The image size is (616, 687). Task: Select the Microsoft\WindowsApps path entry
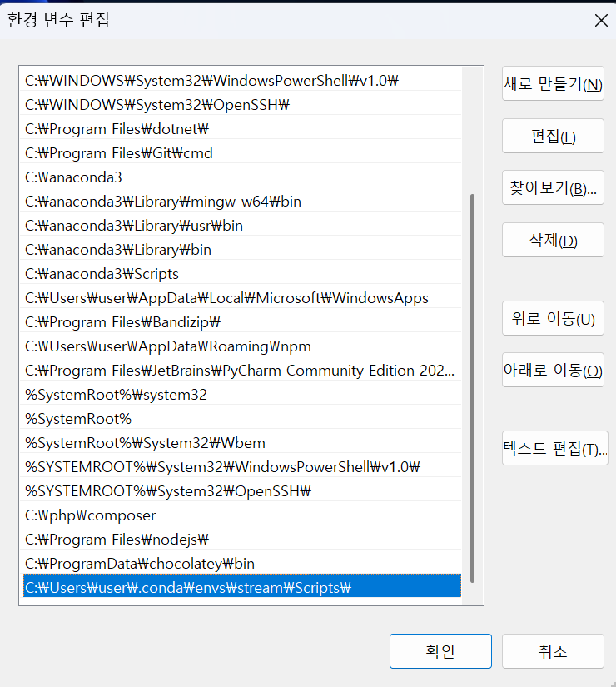(x=242, y=298)
